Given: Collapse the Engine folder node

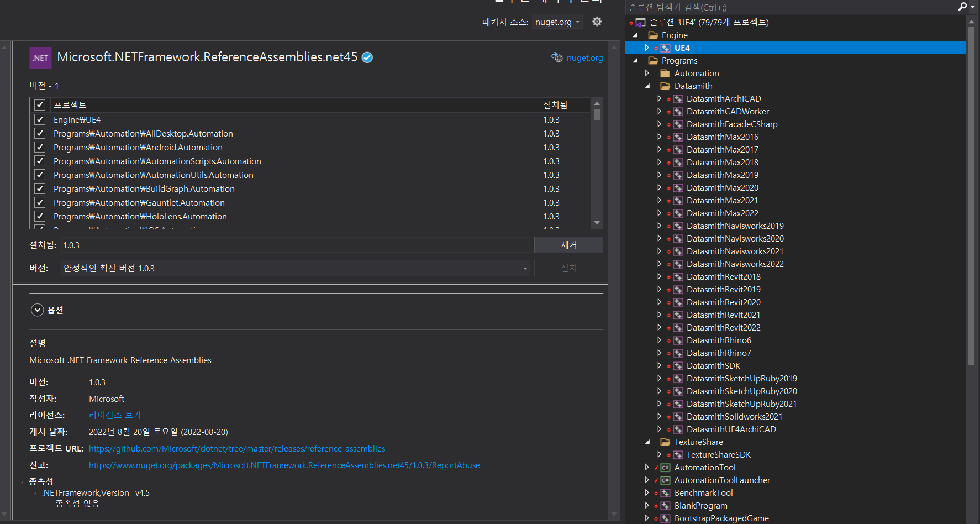Looking at the screenshot, I should click(x=635, y=35).
